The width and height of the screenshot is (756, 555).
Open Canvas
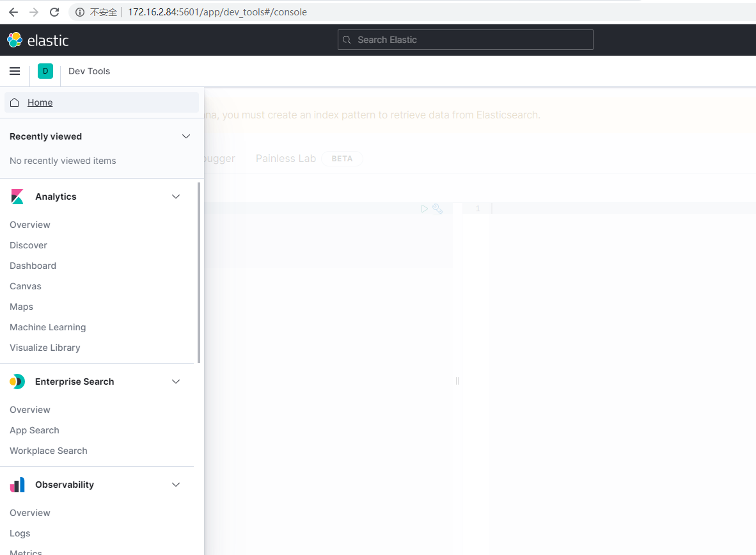tap(26, 286)
